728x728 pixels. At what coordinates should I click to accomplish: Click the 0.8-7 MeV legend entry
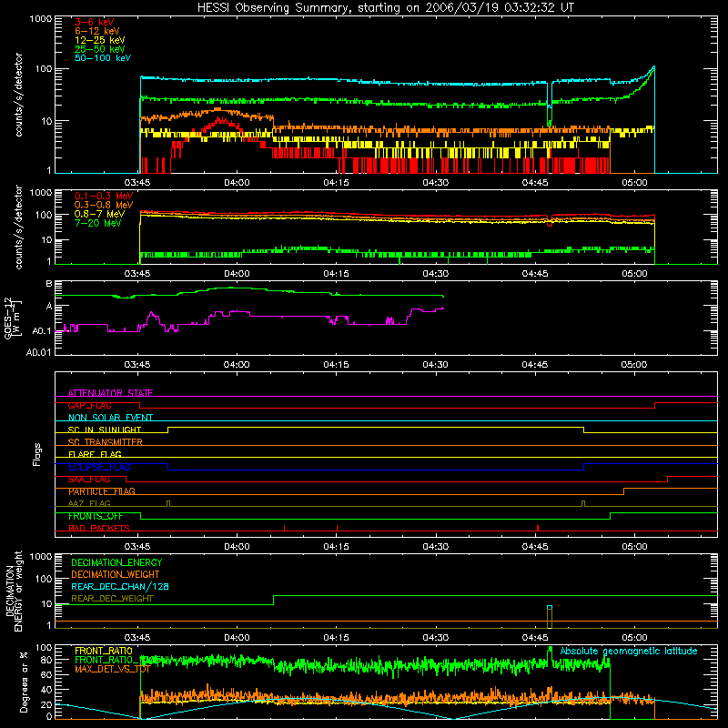point(99,214)
